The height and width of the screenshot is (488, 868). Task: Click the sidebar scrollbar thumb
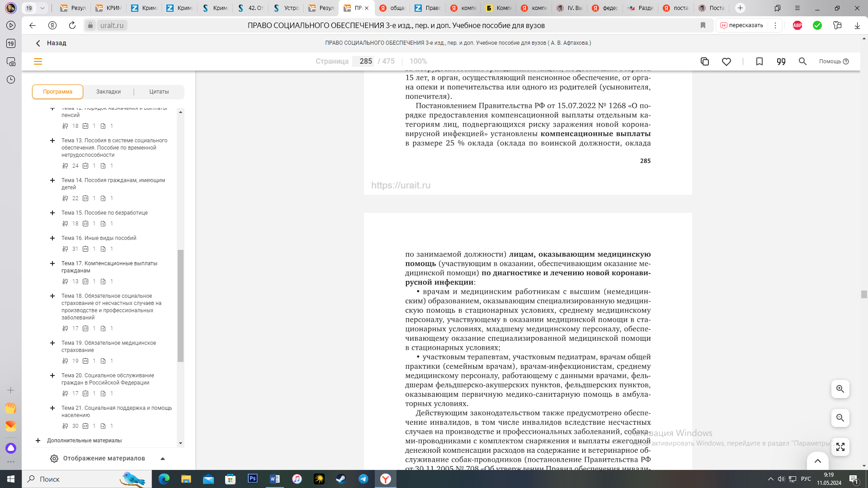coord(180,306)
